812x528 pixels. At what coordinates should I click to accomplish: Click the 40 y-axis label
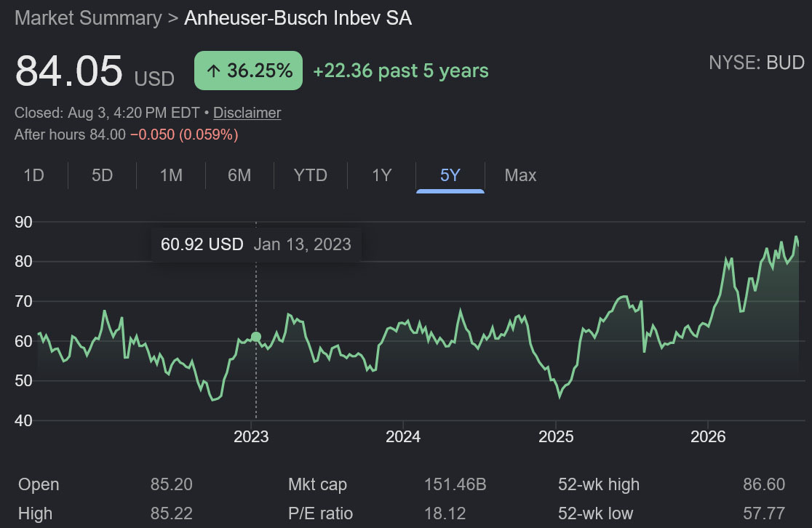23,420
